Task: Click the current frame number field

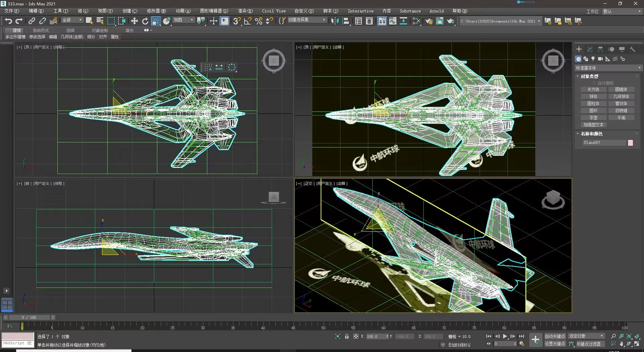Action: [504, 344]
